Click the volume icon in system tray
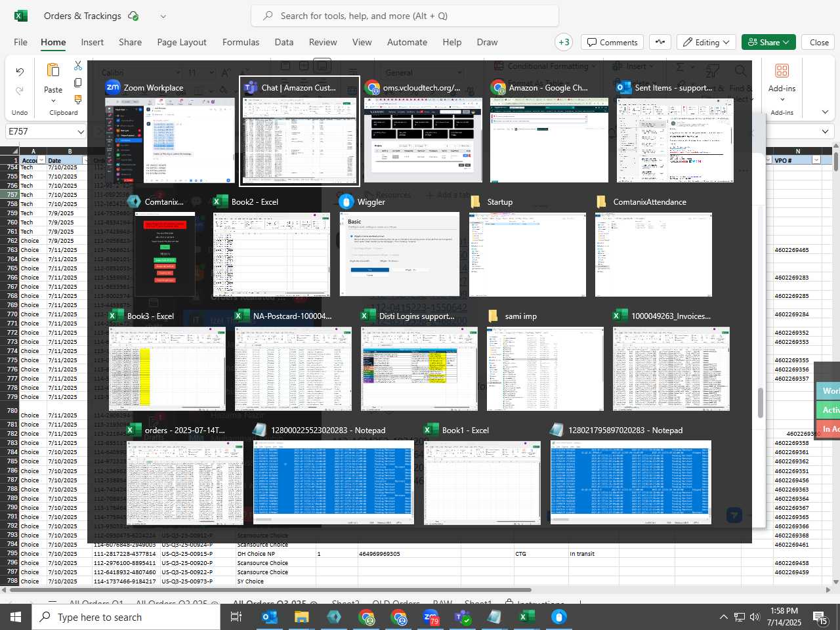The height and width of the screenshot is (630, 840). [x=755, y=617]
